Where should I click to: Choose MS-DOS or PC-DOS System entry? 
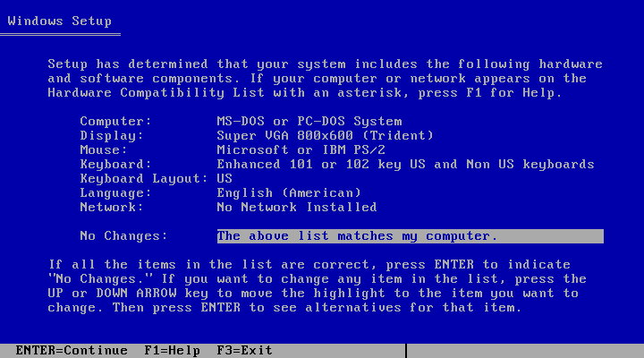click(x=309, y=121)
